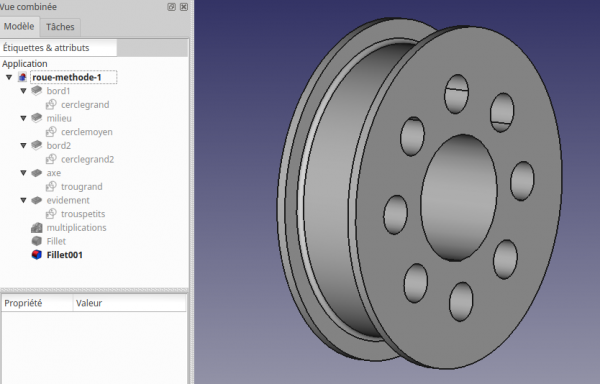The height and width of the screenshot is (384, 600).
Task: Click the Propriété column header
Action: point(37,303)
